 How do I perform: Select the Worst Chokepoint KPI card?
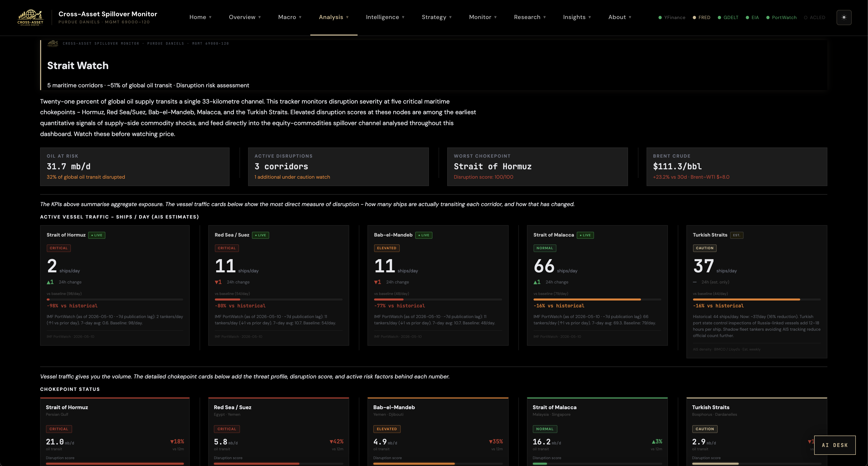pyautogui.click(x=537, y=167)
